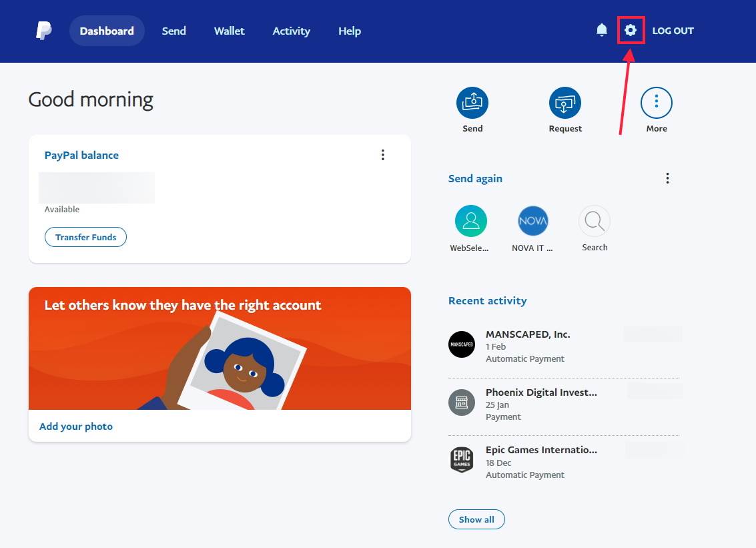Screen dimensions: 756x548
Task: Open notifications via the bell icon
Action: [x=601, y=30]
